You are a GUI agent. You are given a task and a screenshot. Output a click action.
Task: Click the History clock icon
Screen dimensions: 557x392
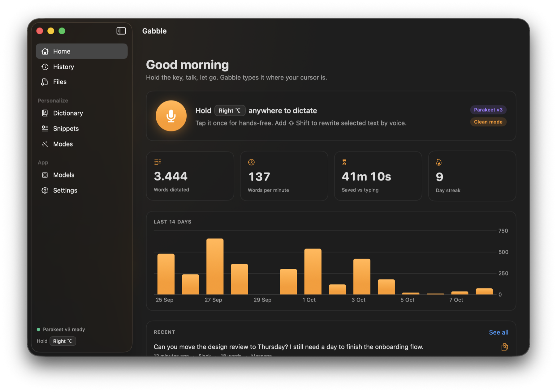45,67
